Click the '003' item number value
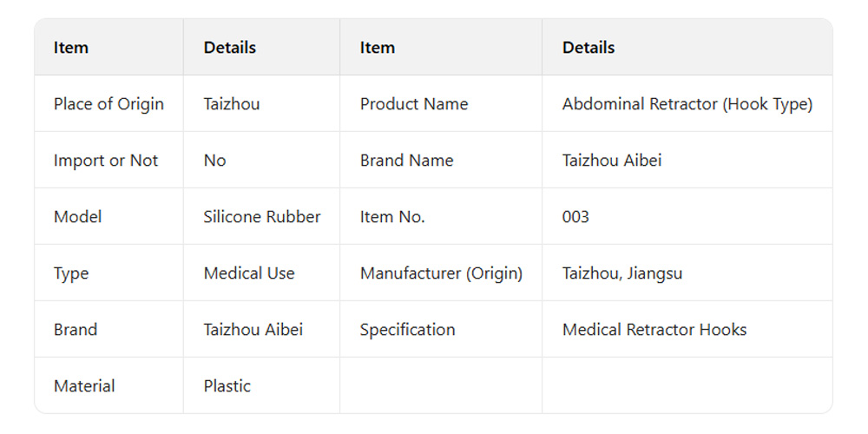Image resolution: width=868 pixels, height=434 pixels. (x=575, y=217)
